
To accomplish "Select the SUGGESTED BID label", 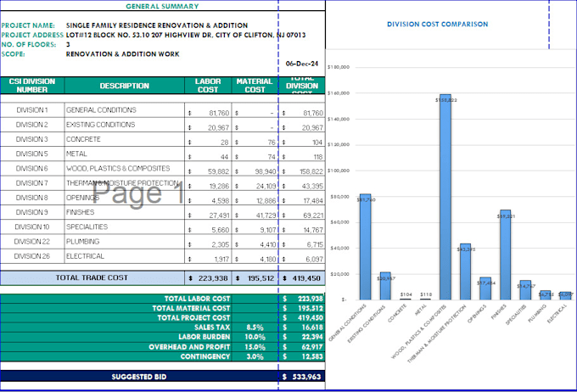I will pyautogui.click(x=139, y=377).
